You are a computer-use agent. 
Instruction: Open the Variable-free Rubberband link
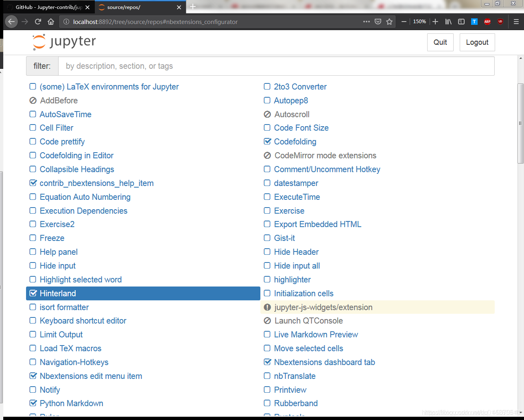pos(296,403)
